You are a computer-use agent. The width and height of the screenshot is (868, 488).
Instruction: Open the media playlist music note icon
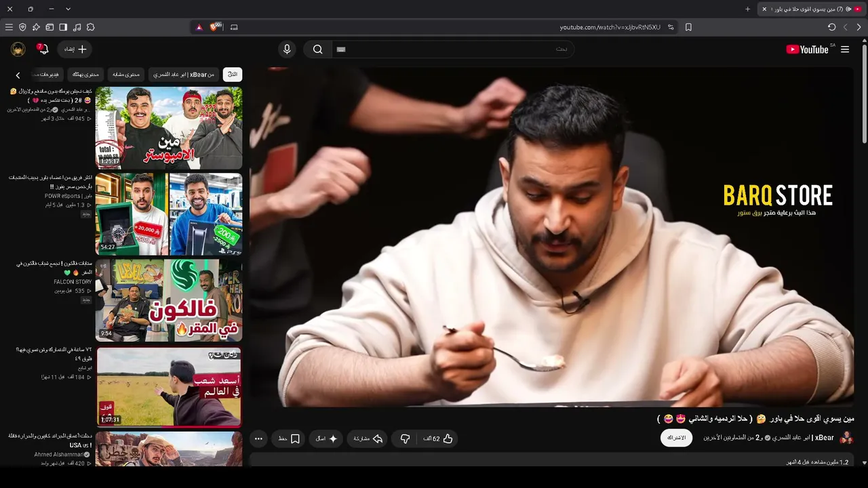pyautogui.click(x=77, y=27)
